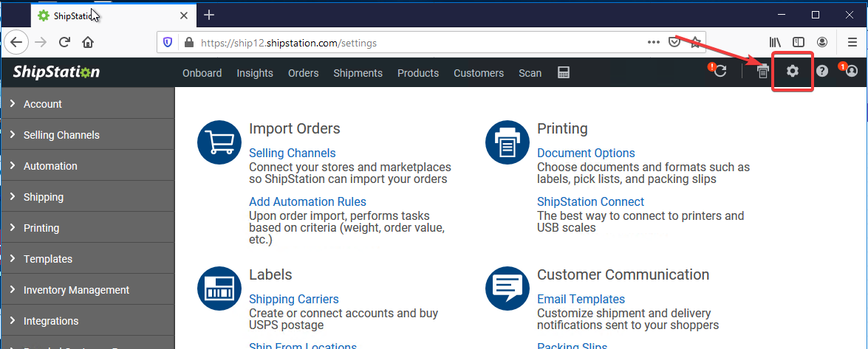The height and width of the screenshot is (349, 868).
Task: Open the Products menu
Action: pos(418,73)
